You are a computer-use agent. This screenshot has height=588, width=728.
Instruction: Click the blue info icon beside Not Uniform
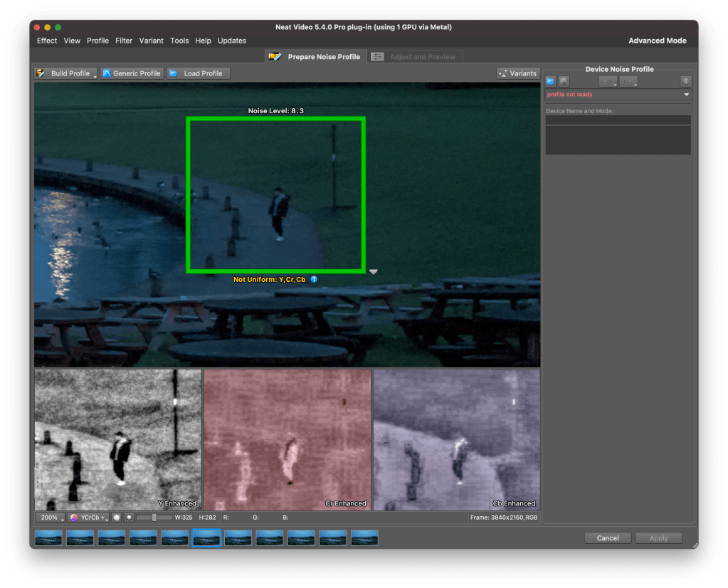click(314, 280)
